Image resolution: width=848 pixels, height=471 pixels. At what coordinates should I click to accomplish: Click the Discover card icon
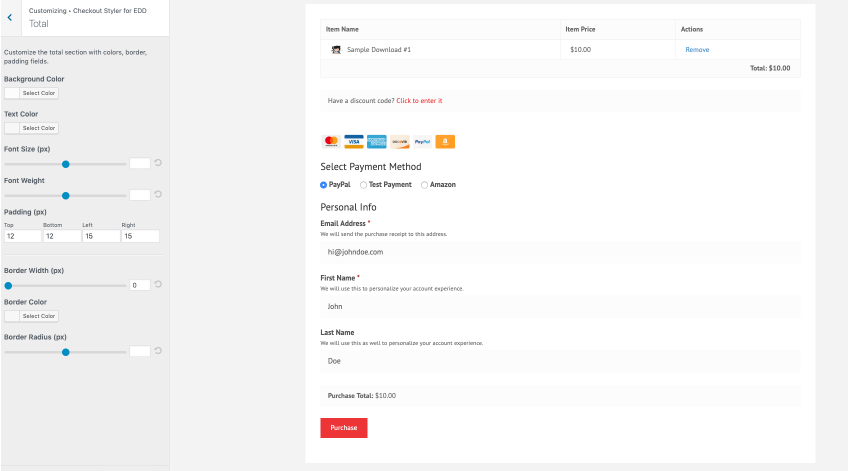click(x=400, y=142)
